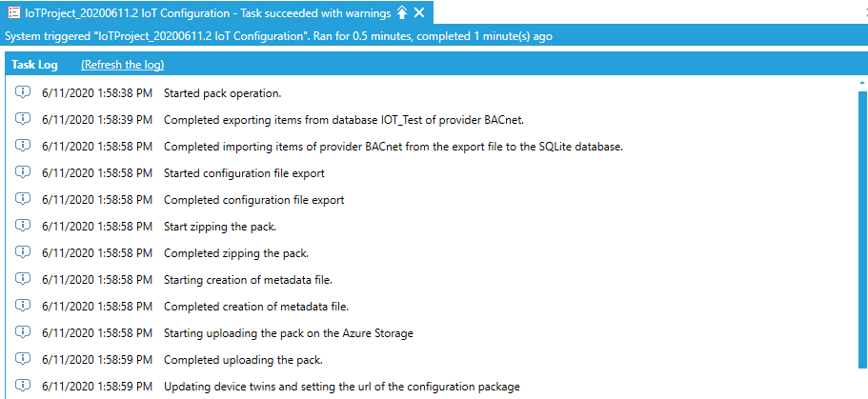Select the Completed creation of metadata file entry
Viewport: 868px width, 399px height.
click(x=255, y=307)
